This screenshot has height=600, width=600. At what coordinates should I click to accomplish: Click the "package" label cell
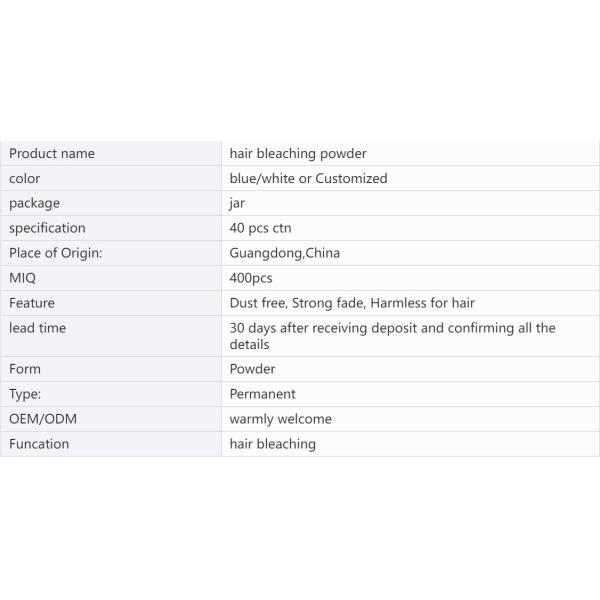tap(35, 204)
